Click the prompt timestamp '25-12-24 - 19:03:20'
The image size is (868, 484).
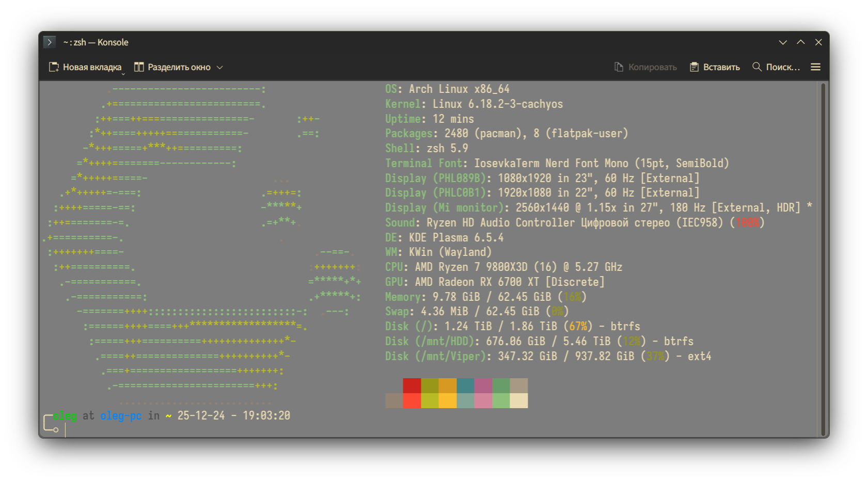(234, 416)
